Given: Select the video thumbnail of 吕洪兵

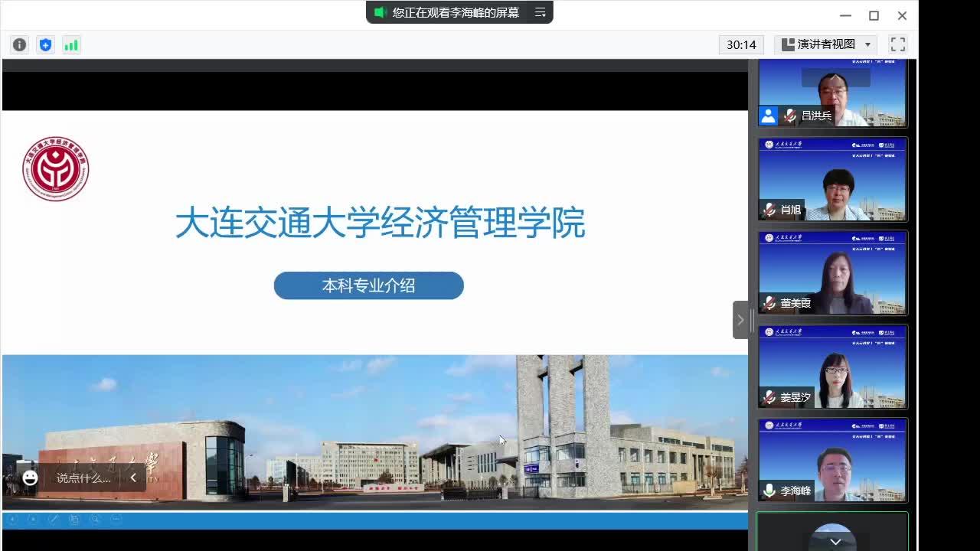Looking at the screenshot, I should 832,93.
